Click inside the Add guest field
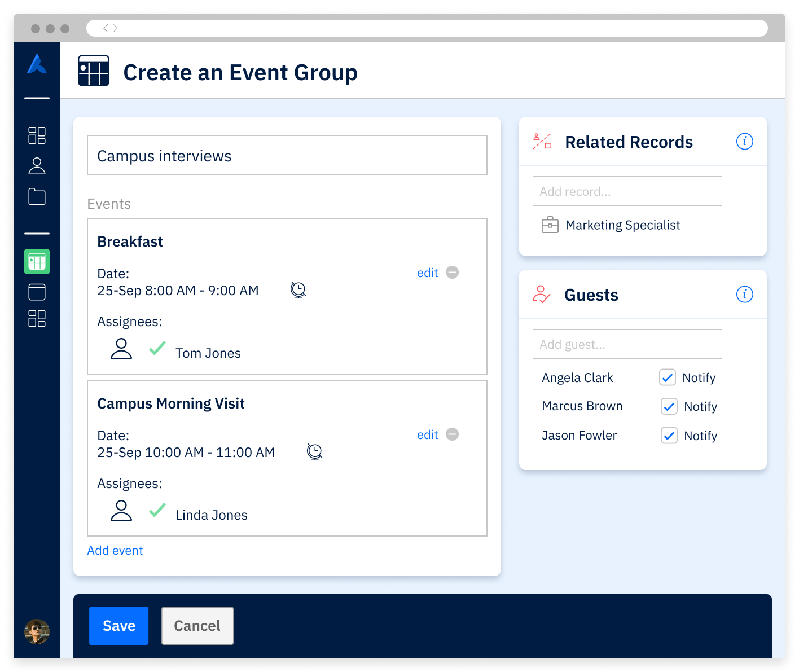This screenshot has width=799, height=672. tap(627, 344)
